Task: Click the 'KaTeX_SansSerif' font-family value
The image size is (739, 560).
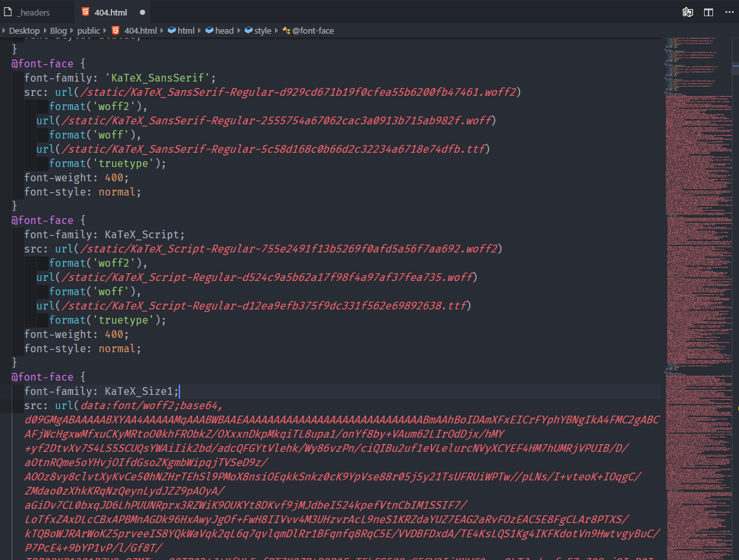Action: click(160, 78)
